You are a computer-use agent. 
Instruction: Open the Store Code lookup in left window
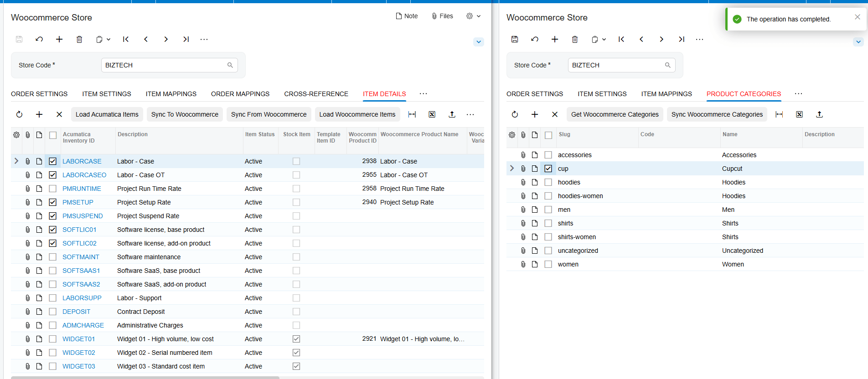[x=230, y=65]
